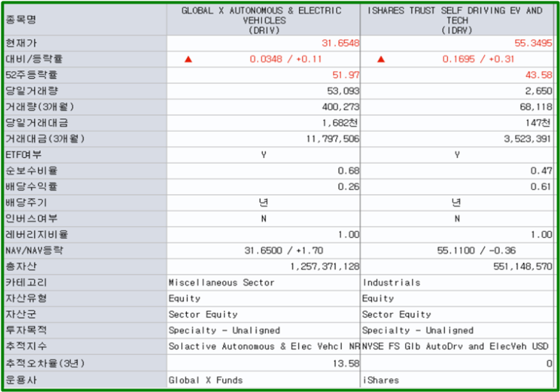Click the 순보수비율 row label
Viewport: 560px width, 392px height.
pos(31,171)
